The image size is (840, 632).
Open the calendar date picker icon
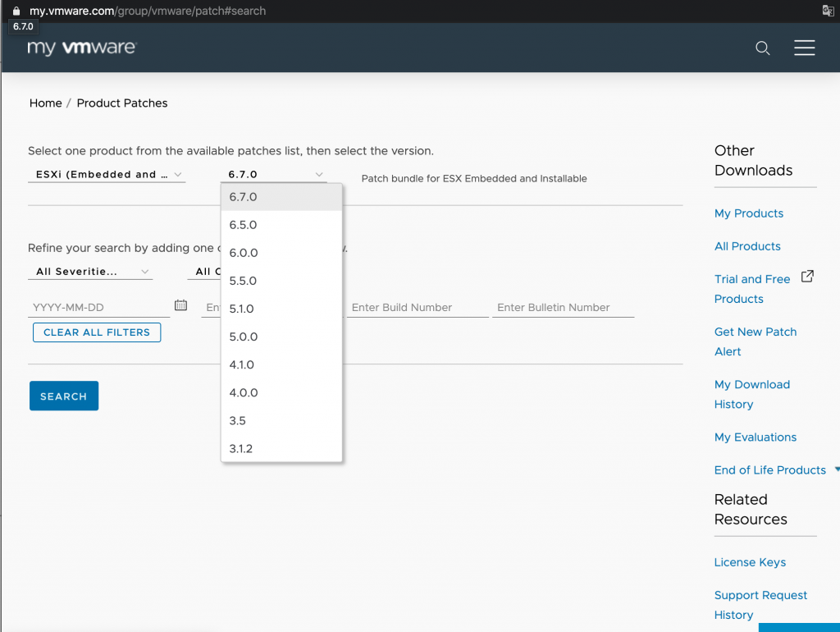(180, 305)
